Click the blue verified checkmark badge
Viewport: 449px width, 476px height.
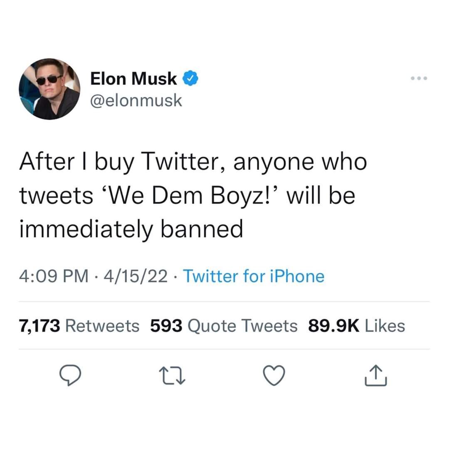point(189,78)
